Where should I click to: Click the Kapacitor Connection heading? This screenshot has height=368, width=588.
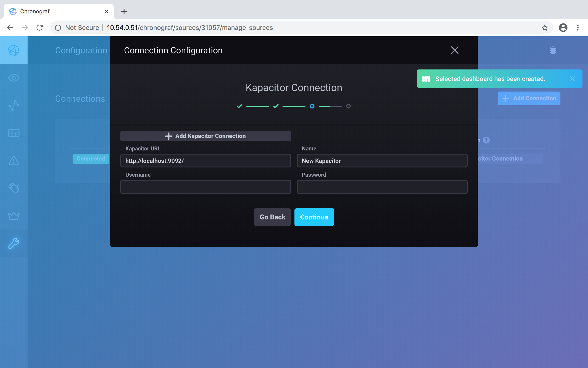294,88
